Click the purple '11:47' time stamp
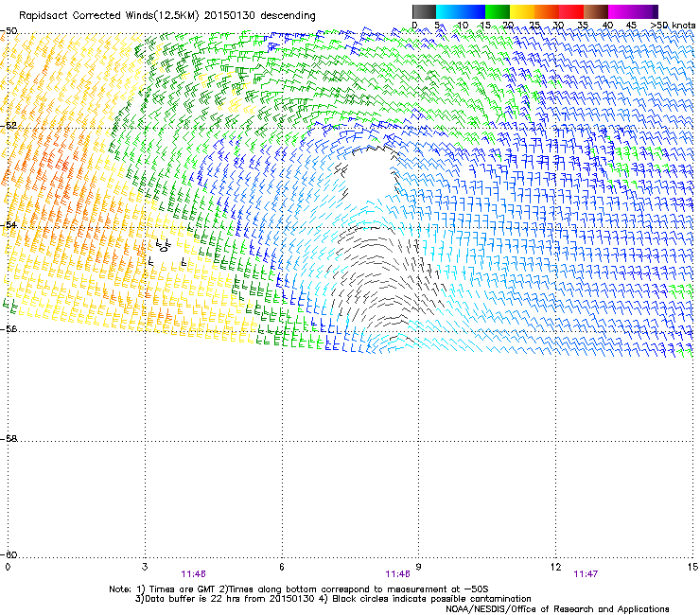This screenshot has width=700, height=615. pos(586,574)
